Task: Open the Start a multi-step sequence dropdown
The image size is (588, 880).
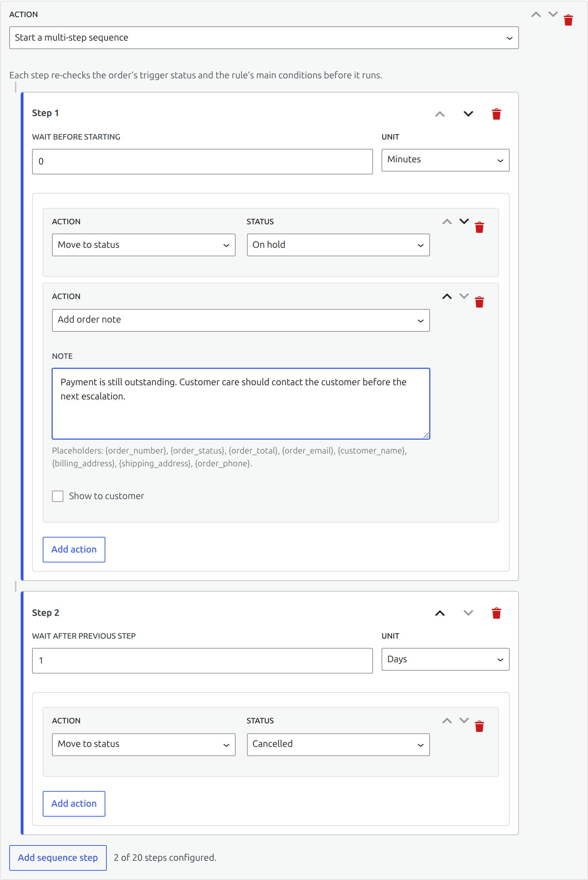Action: 264,37
